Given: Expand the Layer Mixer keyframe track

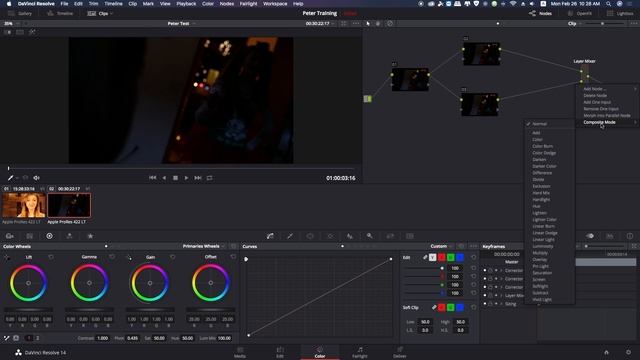Looking at the screenshot, I should click(502, 296).
